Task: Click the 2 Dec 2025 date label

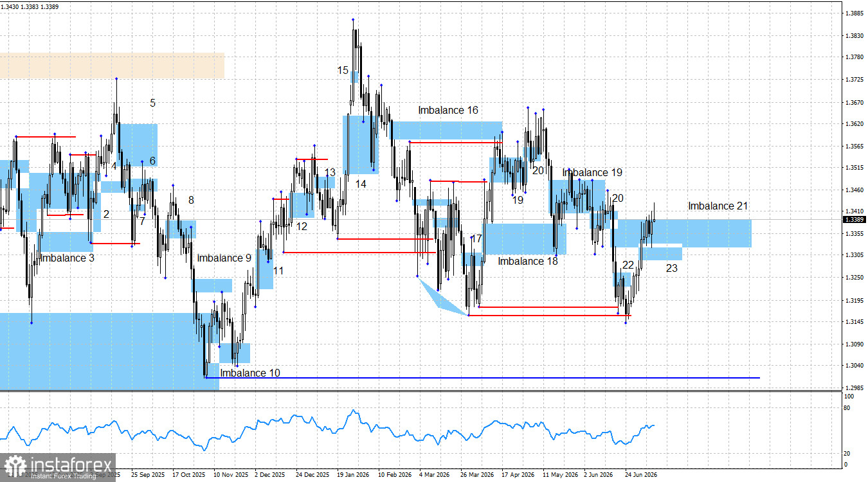Action: click(x=270, y=475)
